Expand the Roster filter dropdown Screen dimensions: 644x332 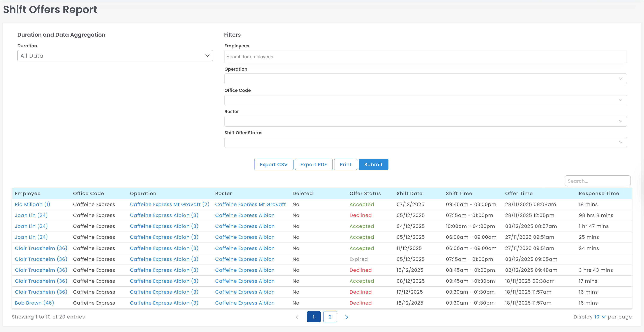425,121
